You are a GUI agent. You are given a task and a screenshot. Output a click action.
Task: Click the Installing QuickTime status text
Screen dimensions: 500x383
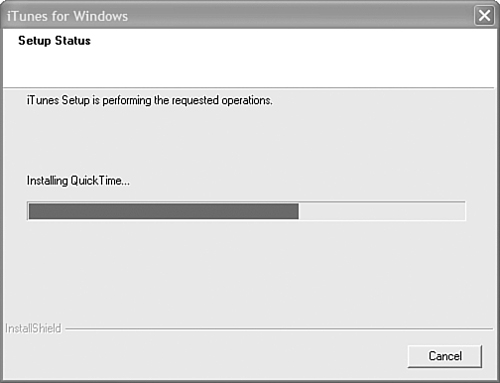tap(78, 181)
